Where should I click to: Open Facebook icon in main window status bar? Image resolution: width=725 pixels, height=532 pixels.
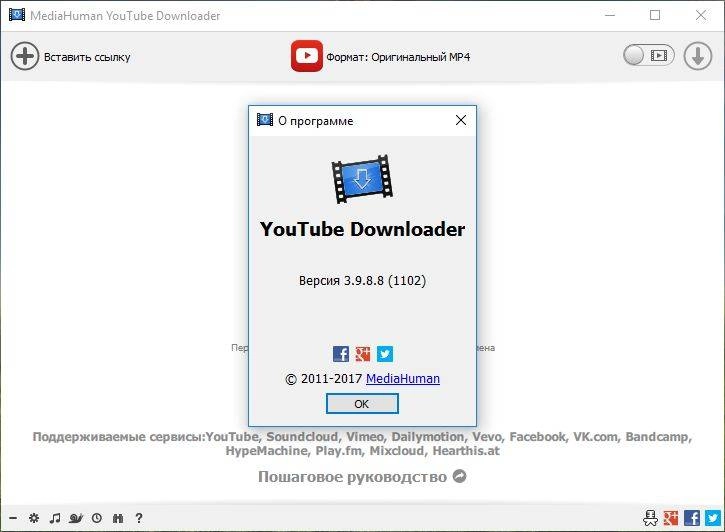(x=692, y=518)
